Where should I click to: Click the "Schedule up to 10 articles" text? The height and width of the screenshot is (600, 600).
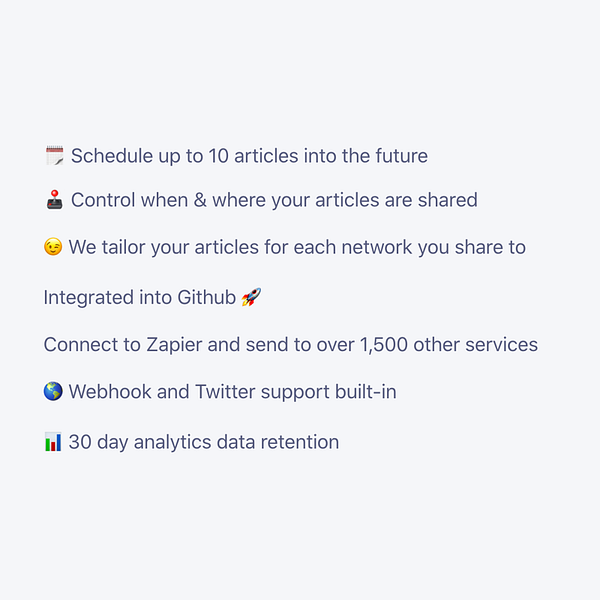pos(249,156)
